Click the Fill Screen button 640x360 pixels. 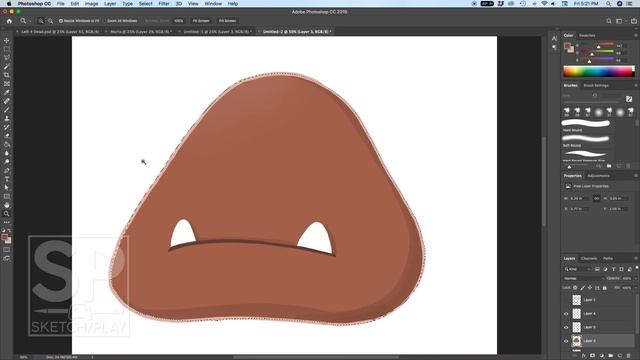click(227, 21)
